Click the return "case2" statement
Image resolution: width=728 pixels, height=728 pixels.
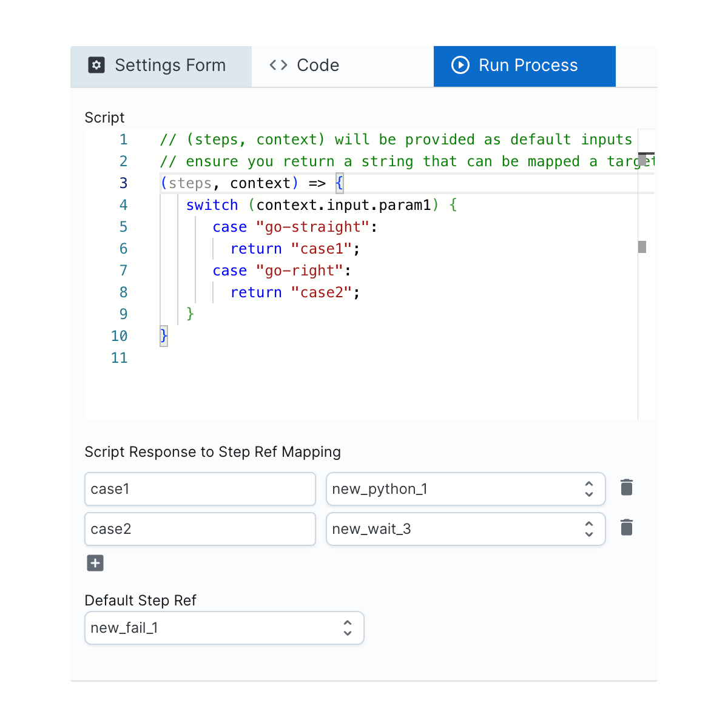click(x=295, y=292)
